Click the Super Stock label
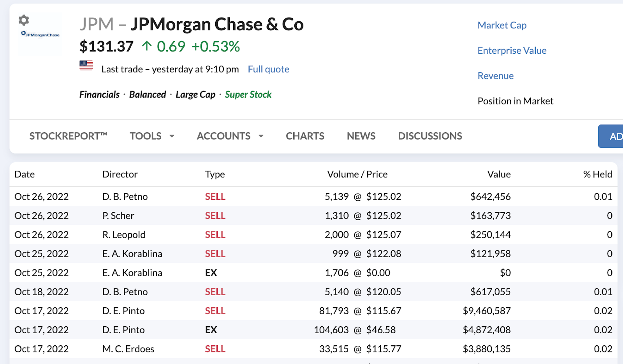Image resolution: width=623 pixels, height=364 pixels. coord(248,94)
